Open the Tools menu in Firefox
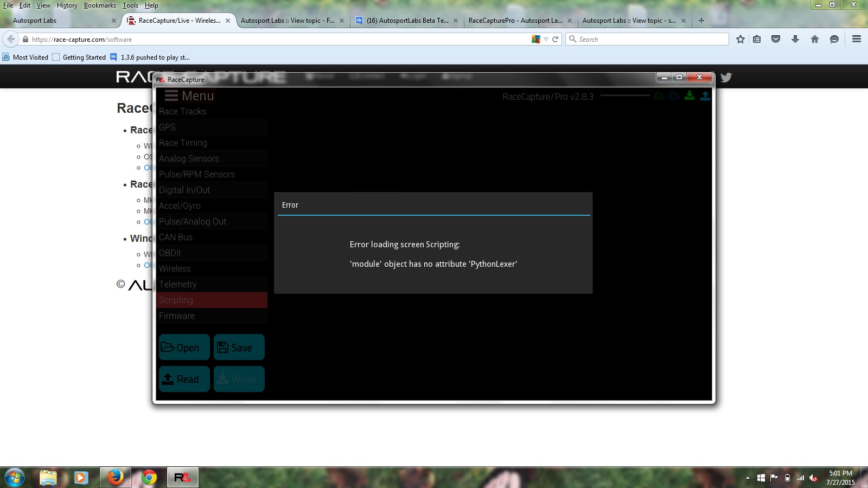 tap(130, 5)
